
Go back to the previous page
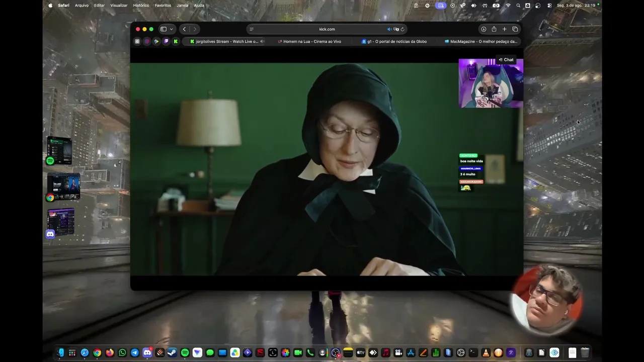click(x=184, y=29)
